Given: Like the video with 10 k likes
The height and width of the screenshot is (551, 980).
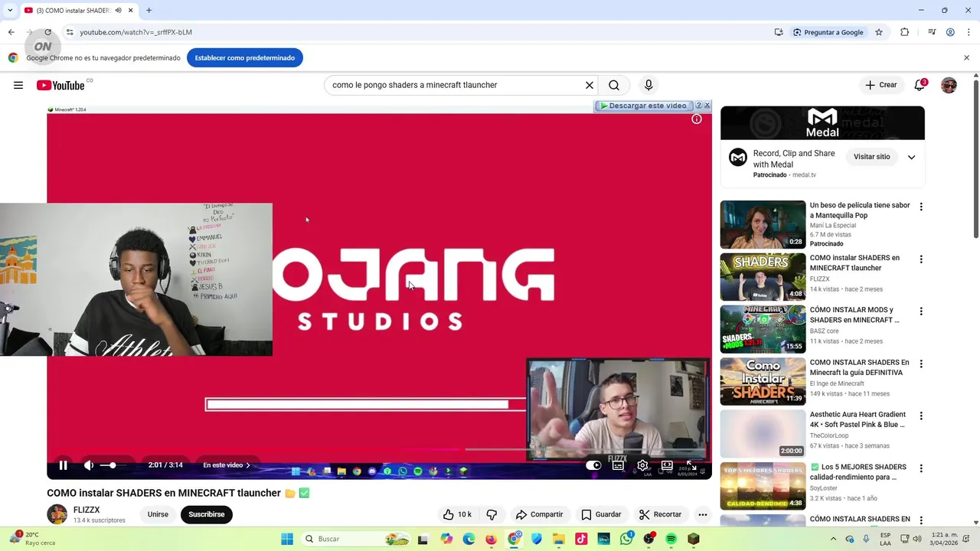Looking at the screenshot, I should (457, 514).
